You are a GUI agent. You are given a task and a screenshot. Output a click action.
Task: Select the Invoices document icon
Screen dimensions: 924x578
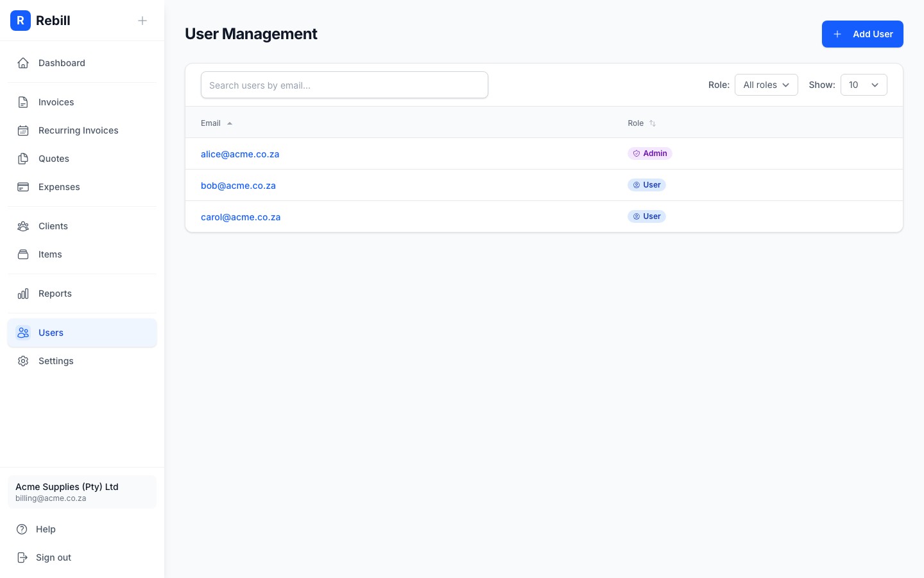[x=23, y=102]
